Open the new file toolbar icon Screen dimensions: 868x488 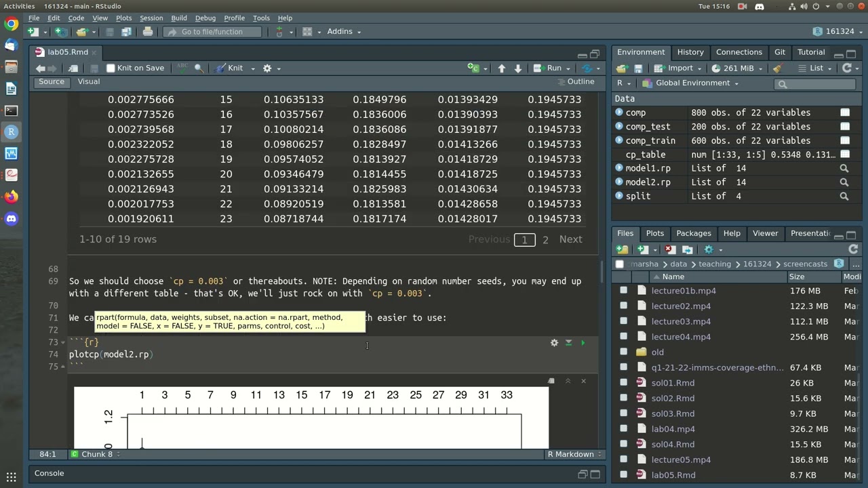coord(33,32)
